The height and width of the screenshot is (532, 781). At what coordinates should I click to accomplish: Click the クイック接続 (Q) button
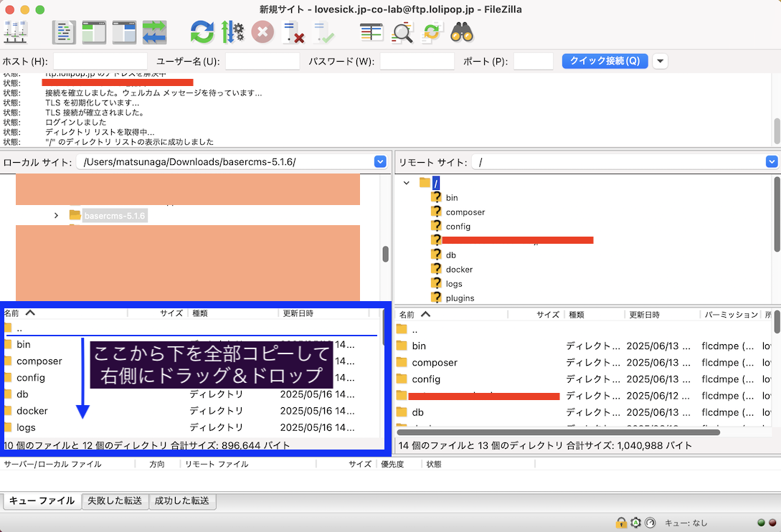pos(605,61)
